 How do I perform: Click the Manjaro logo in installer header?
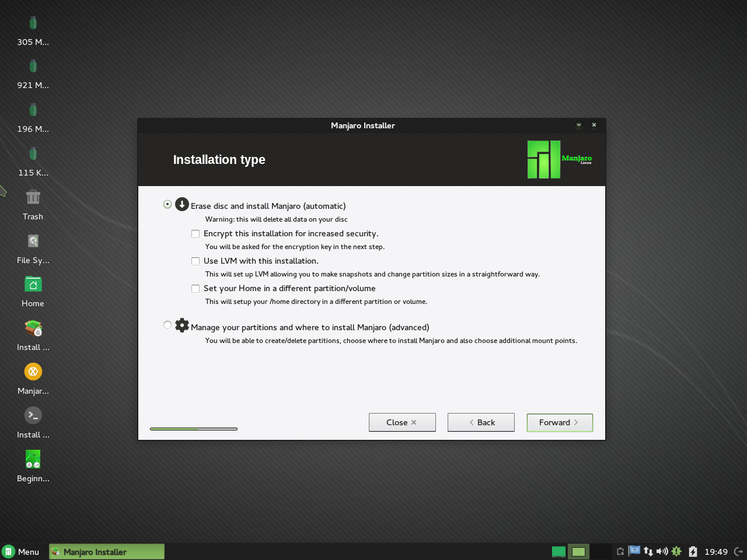[560, 159]
